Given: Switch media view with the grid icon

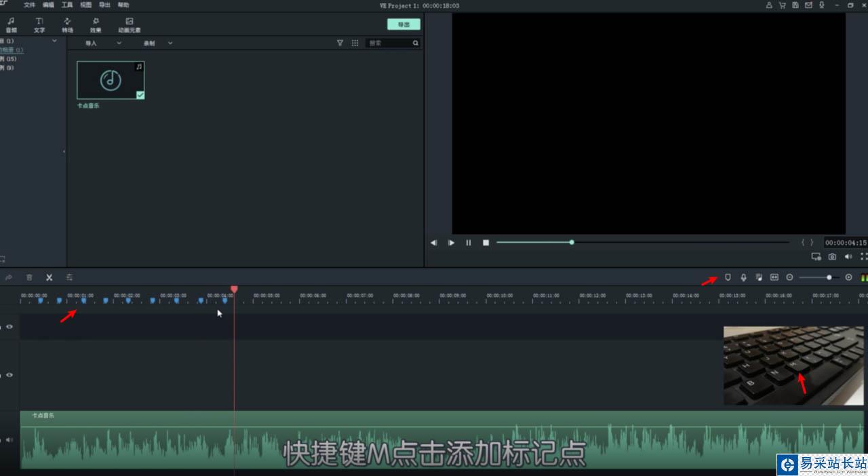Looking at the screenshot, I should pos(355,43).
